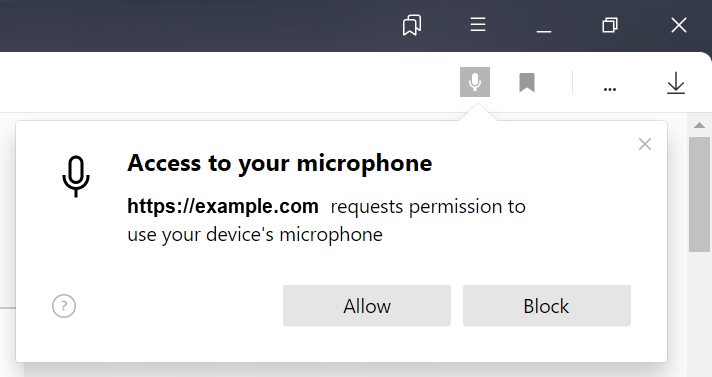This screenshot has width=712, height=377.
Task: Block microphone access
Action: pos(547,306)
